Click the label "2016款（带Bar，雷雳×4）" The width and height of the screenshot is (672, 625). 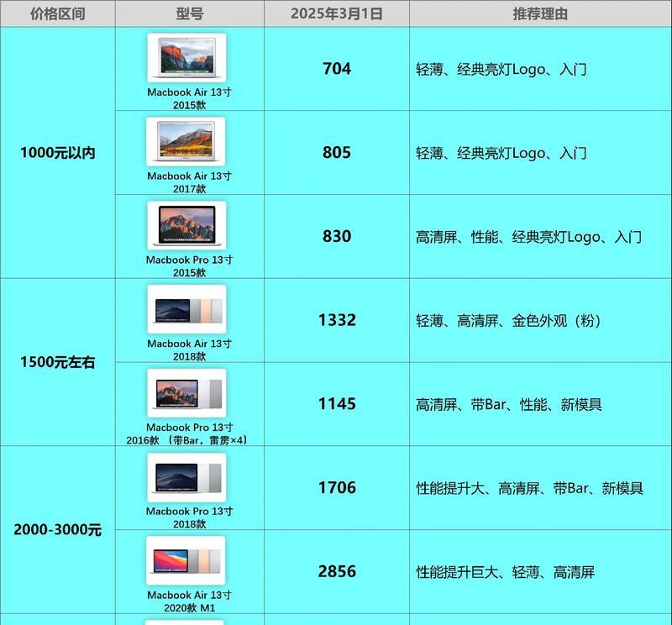186,440
